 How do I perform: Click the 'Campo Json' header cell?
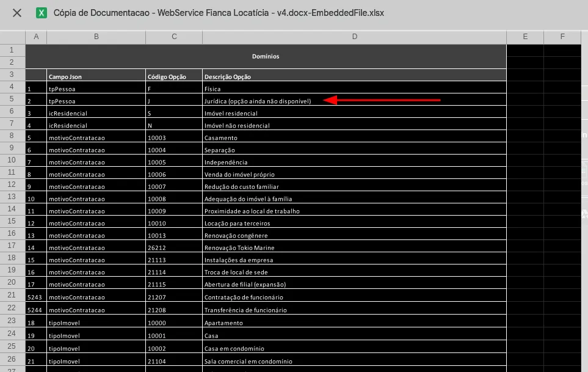(96, 77)
